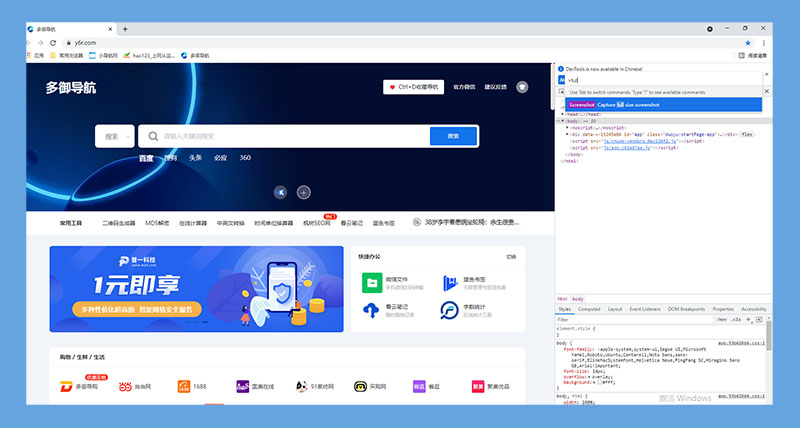Switch to the Computed tab
800x428 pixels.
click(x=589, y=309)
